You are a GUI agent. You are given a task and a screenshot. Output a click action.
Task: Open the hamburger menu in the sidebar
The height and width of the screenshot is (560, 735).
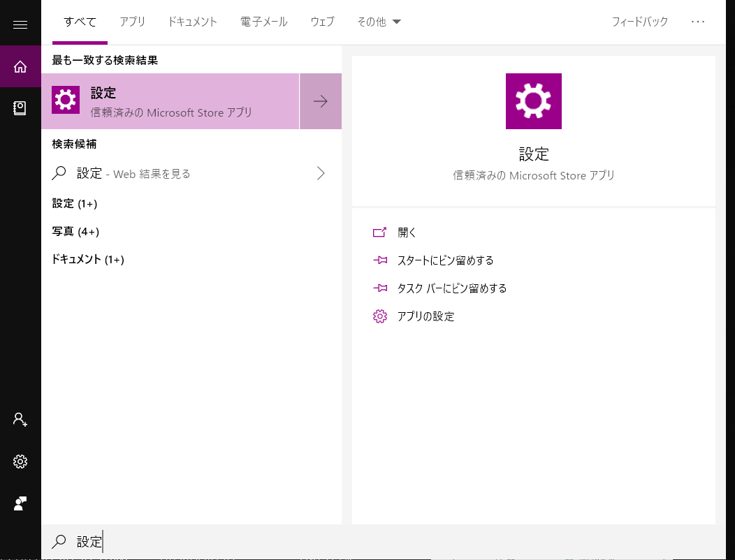coord(20,25)
